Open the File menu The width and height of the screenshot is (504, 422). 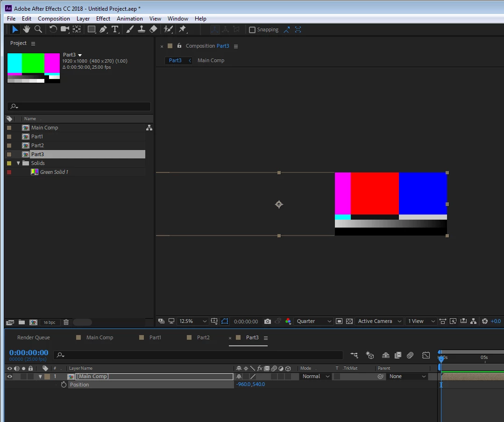coord(11,19)
